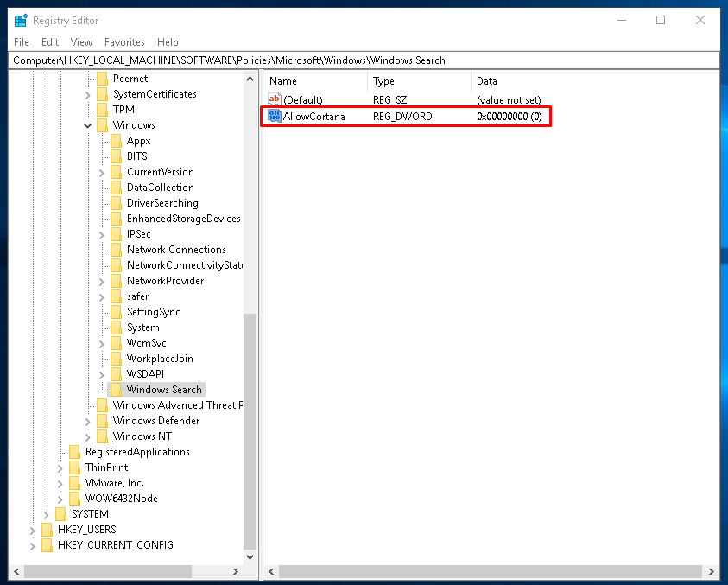
Task: Open the File menu
Action: 22,42
